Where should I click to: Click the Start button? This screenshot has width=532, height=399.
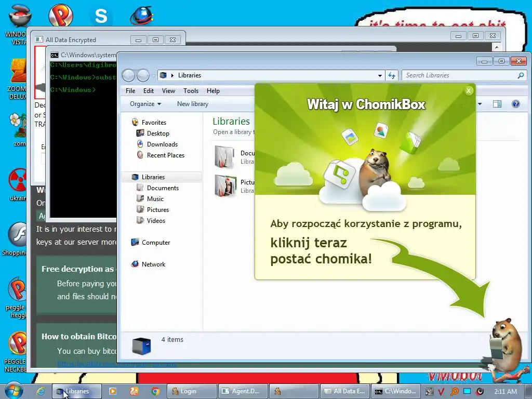point(14,391)
